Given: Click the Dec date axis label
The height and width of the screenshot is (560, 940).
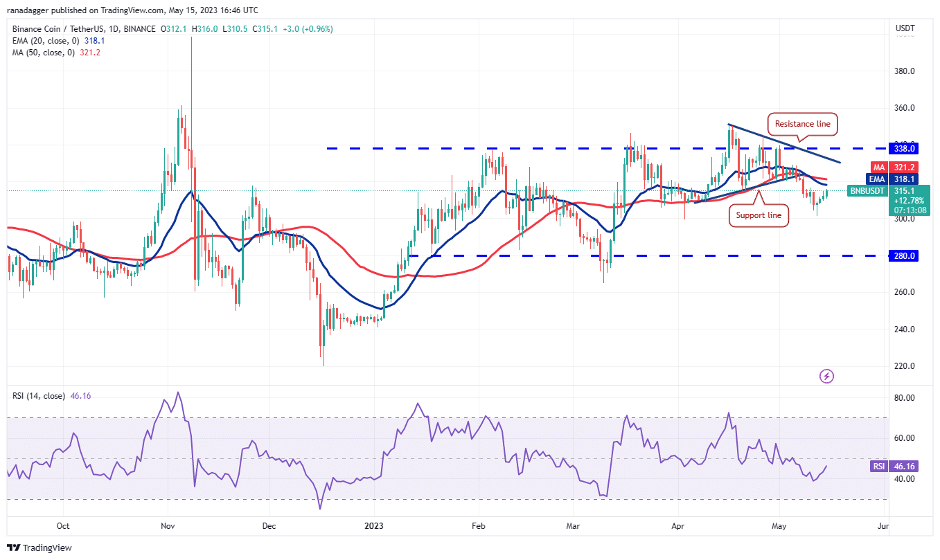Looking at the screenshot, I should [x=269, y=525].
